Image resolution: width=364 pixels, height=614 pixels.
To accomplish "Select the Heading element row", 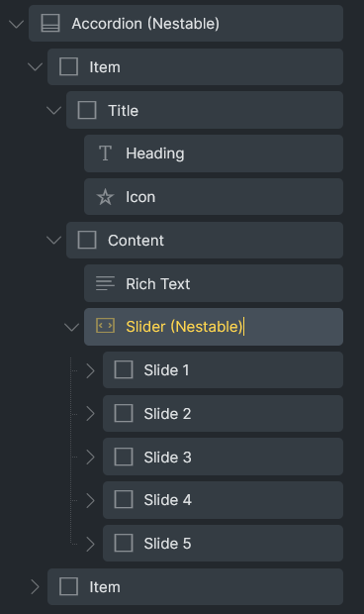I will tap(214, 153).
